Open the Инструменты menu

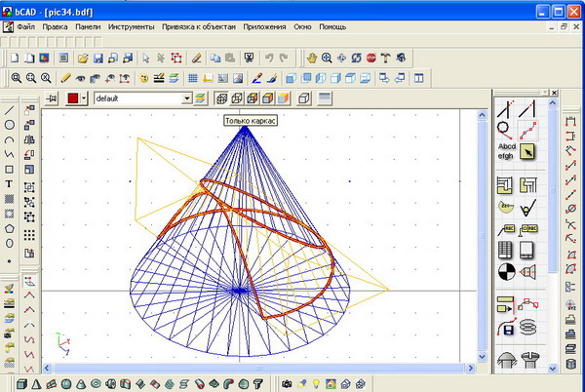pos(130,27)
